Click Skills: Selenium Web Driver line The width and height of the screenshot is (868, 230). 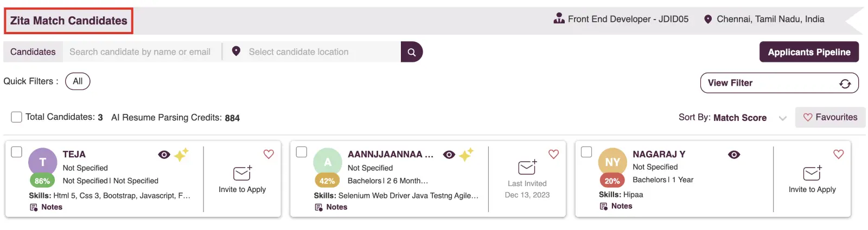point(396,195)
